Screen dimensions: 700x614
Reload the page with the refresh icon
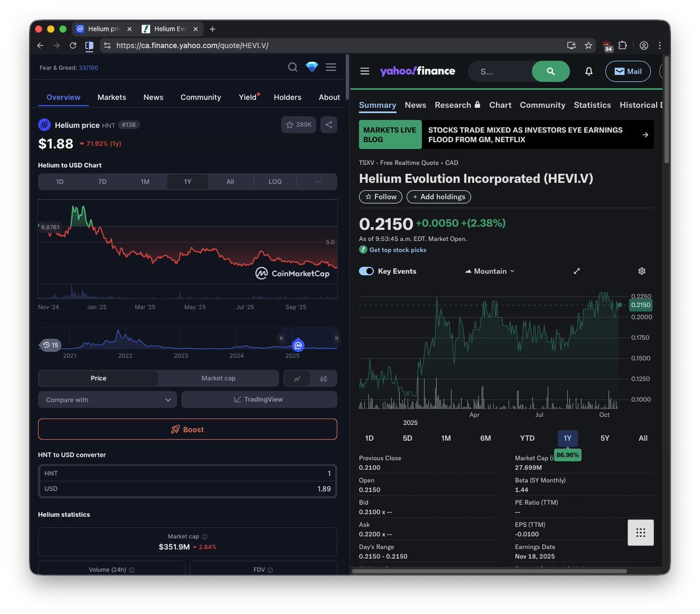tap(73, 45)
